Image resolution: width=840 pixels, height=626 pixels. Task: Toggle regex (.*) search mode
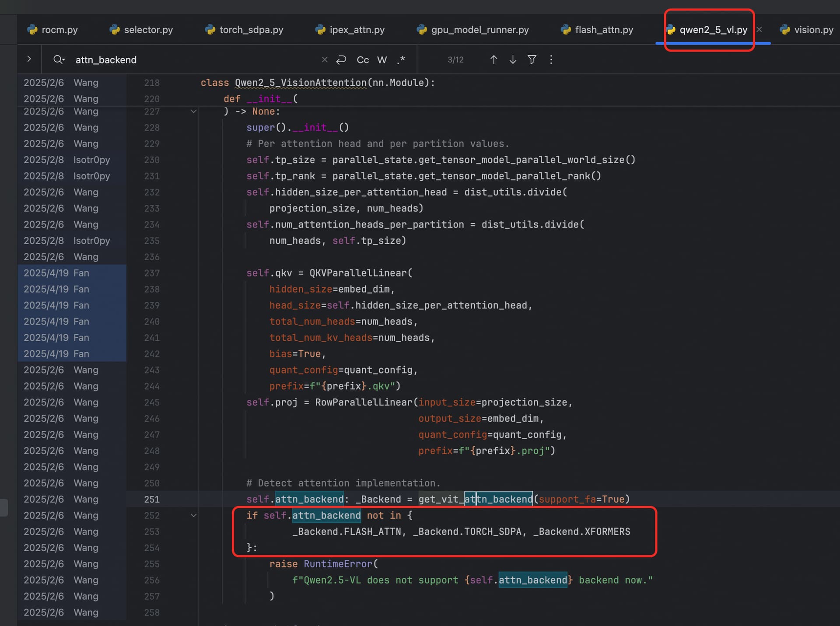(x=401, y=59)
